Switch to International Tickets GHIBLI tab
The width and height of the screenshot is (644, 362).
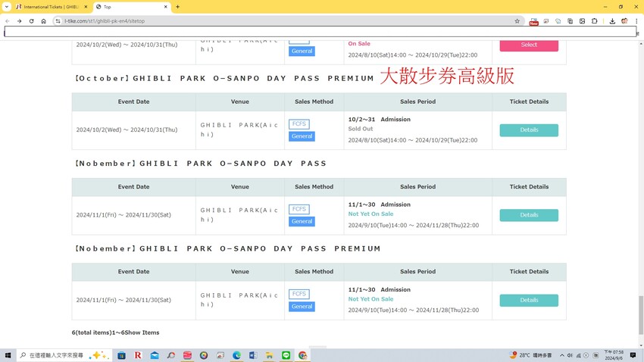pyautogui.click(x=51, y=7)
